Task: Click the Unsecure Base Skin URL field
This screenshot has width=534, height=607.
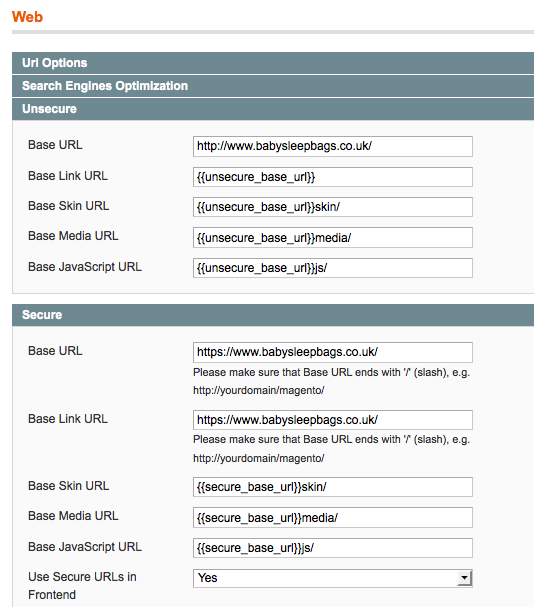Action: (x=333, y=207)
